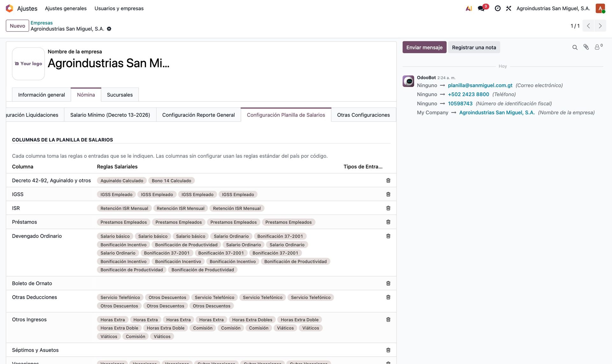The image size is (612, 364).
Task: Click the Registrar una nota button
Action: 474,47
